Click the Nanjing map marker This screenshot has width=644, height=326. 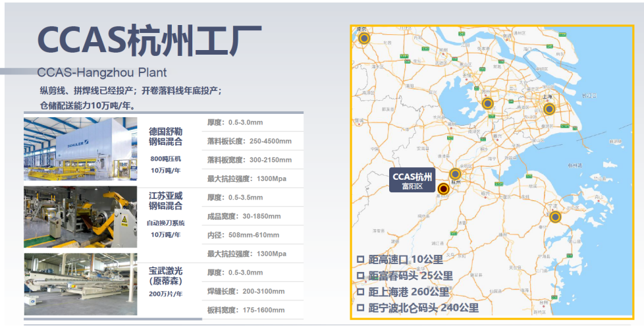coord(364,38)
